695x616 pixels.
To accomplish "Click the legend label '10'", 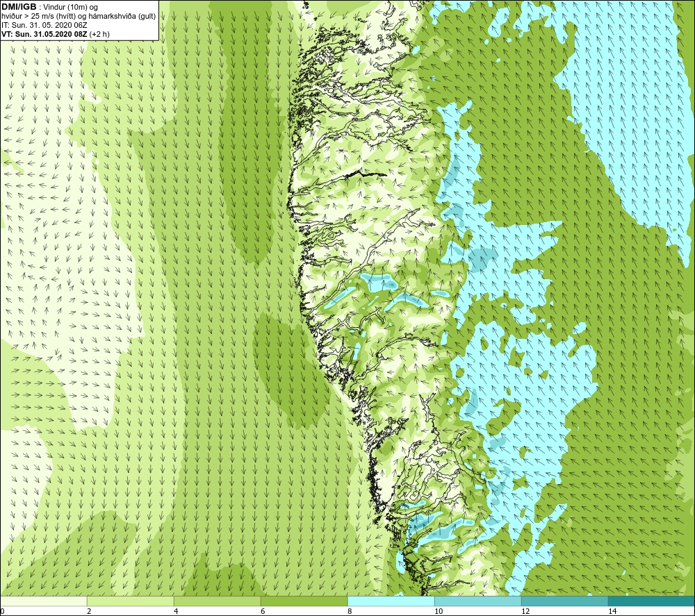I will [x=439, y=611].
